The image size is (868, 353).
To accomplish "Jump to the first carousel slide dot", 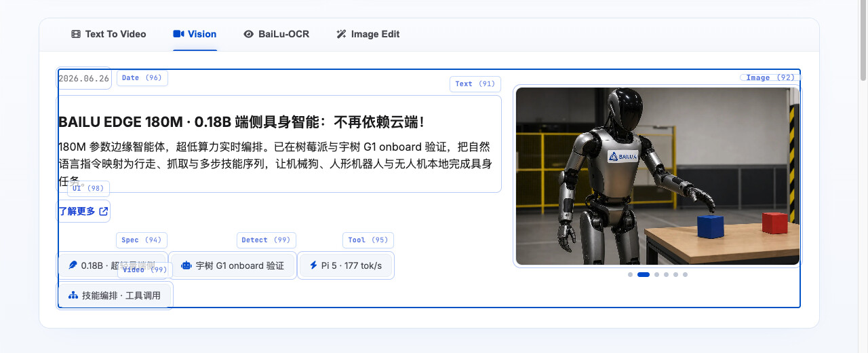I will tap(630, 275).
